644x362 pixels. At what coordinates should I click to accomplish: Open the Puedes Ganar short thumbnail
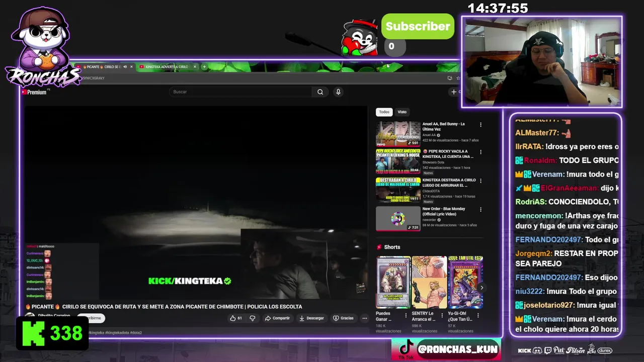coord(393,282)
